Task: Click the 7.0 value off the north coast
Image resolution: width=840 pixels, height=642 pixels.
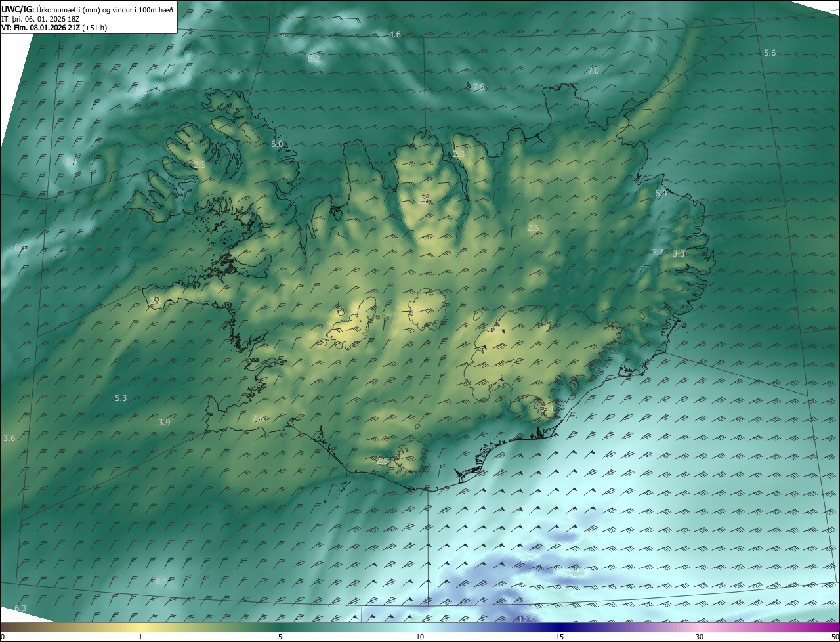Action: [593, 70]
